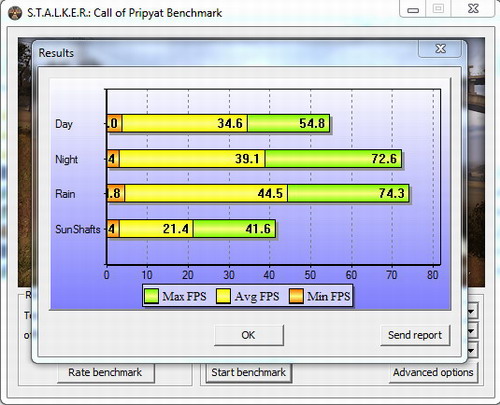This screenshot has width=500, height=405.
Task: Click the Night 39.1 average FPS bar
Action: [x=192, y=159]
